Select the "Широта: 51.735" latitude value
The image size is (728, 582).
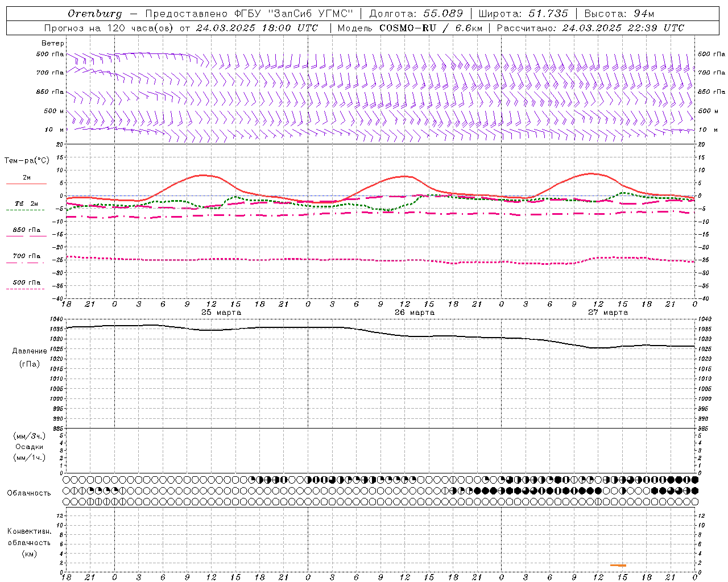click(x=523, y=14)
